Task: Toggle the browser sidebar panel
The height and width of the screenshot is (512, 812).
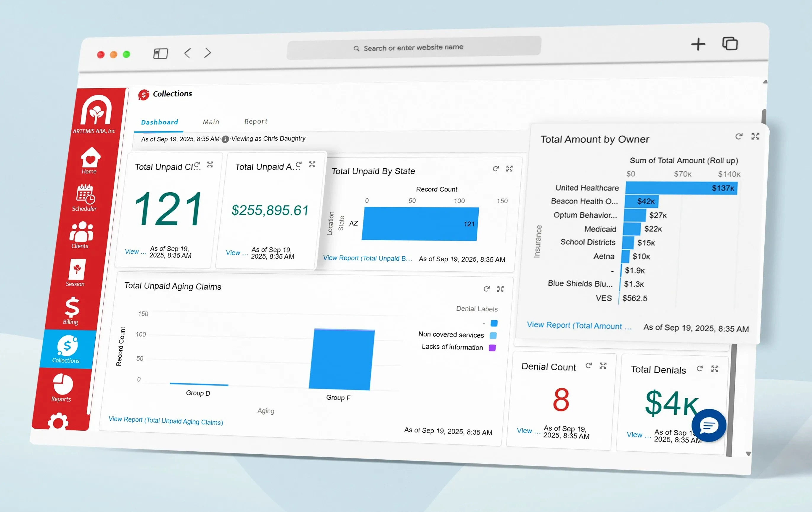Action: (160, 53)
